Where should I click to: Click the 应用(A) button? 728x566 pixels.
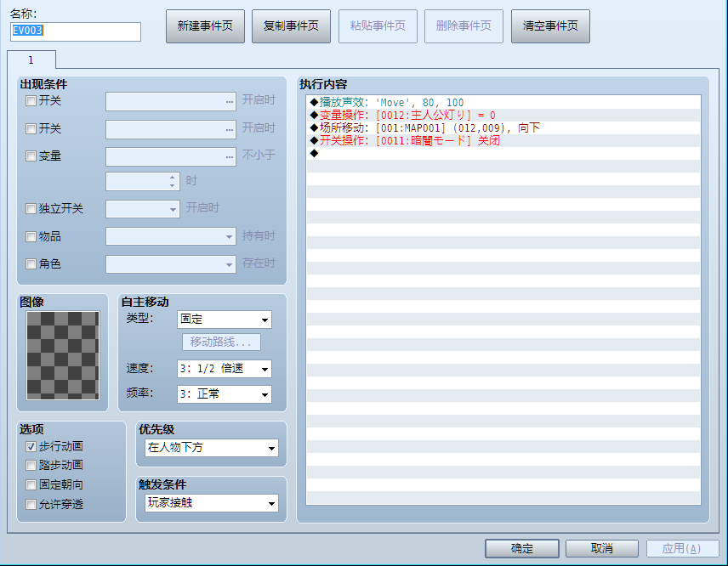click(x=682, y=548)
